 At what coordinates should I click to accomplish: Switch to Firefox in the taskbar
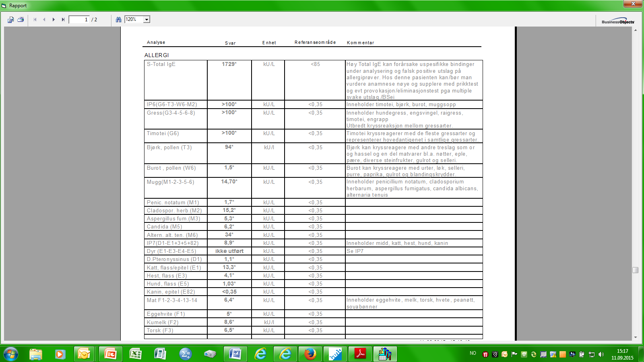[x=310, y=354]
